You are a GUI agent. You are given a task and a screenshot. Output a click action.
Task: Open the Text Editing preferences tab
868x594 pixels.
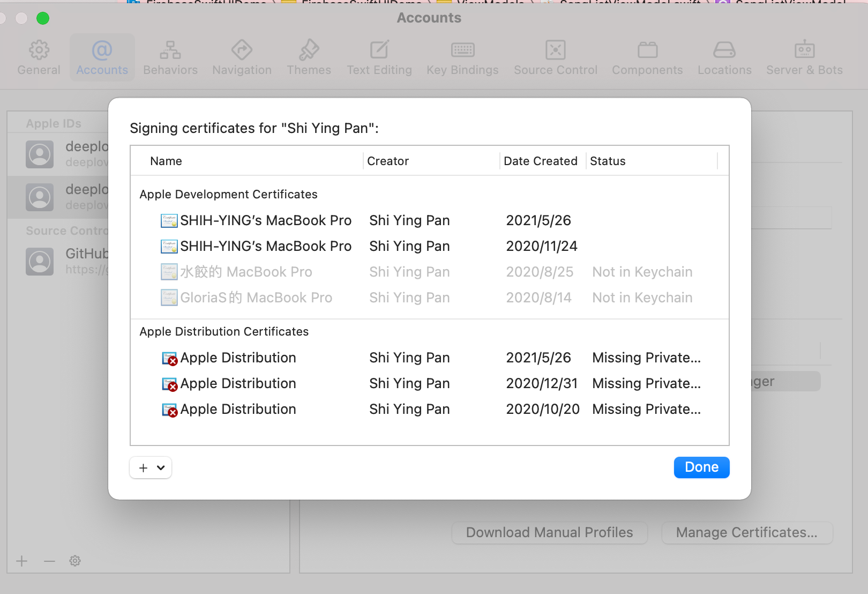tap(379, 57)
